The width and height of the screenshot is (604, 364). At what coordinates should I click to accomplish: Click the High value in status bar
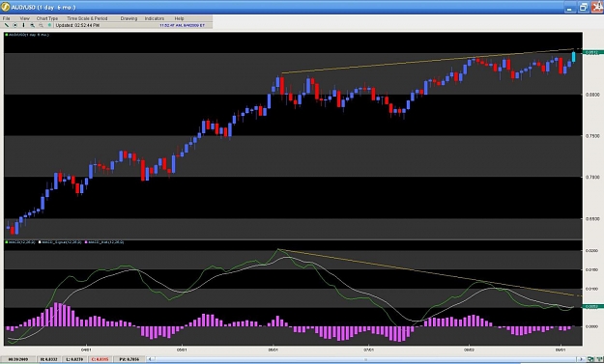click(48, 359)
